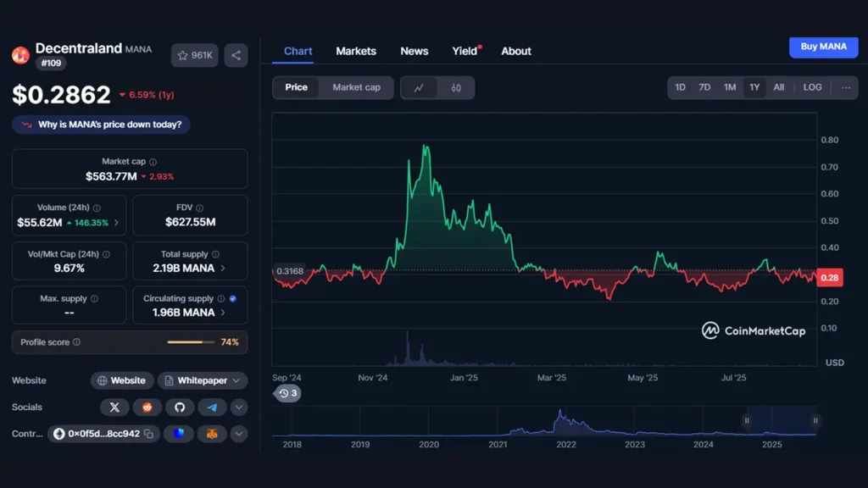Screen dimensions: 868x488
Task: Open the Telegram social link
Action: click(x=213, y=408)
